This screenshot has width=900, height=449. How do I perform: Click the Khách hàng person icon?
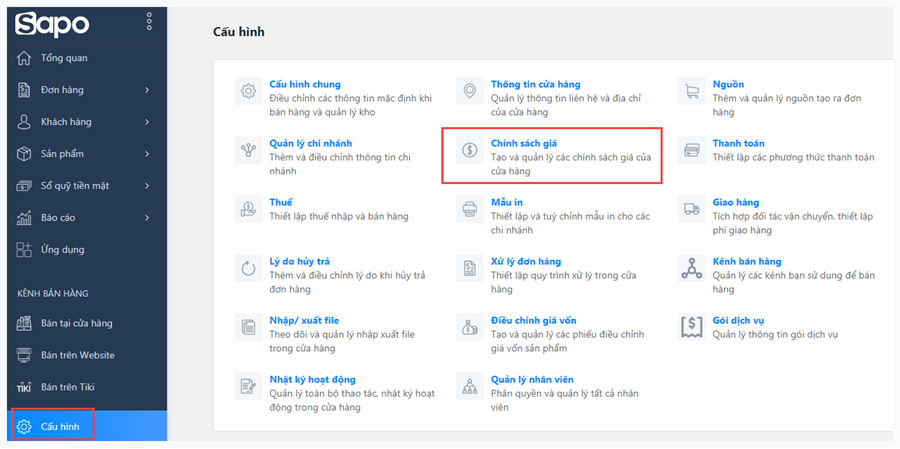pos(24,122)
